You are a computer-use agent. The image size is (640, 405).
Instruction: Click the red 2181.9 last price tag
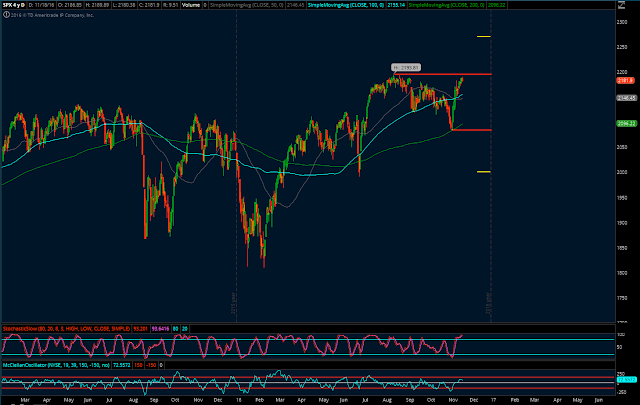pyautogui.click(x=625, y=80)
